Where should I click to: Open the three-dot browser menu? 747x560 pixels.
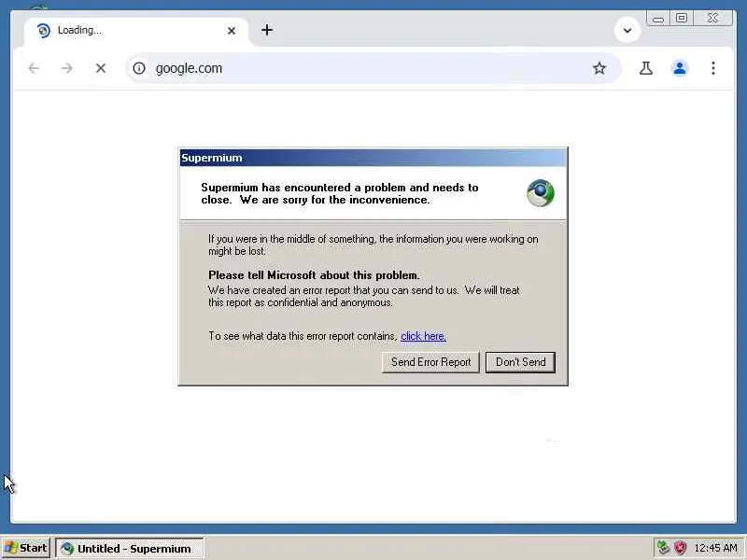tap(713, 68)
